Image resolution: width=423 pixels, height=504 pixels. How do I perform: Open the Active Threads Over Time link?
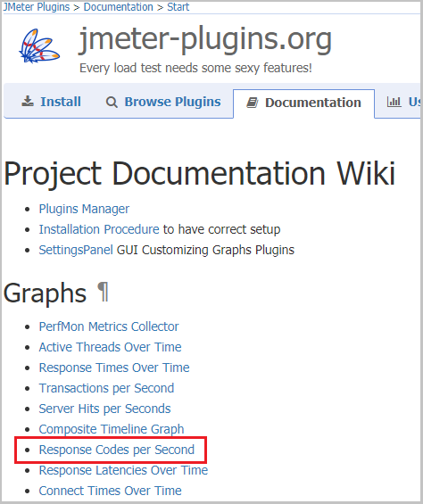click(110, 347)
